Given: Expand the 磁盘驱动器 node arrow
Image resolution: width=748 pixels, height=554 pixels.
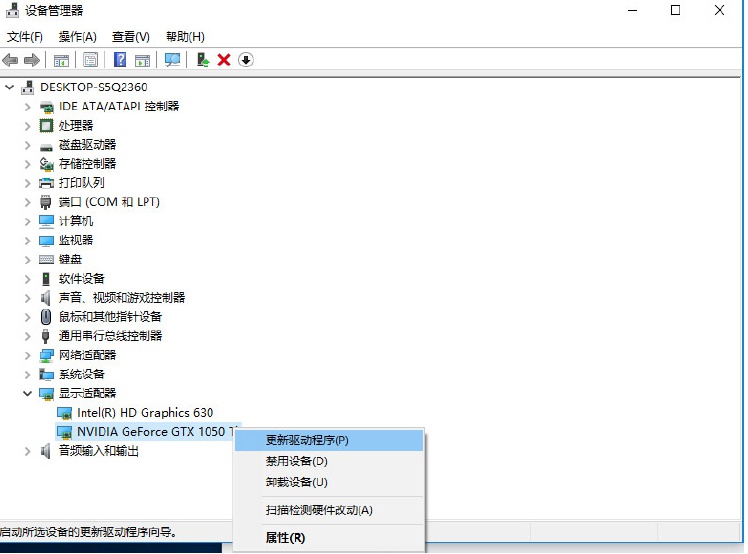Looking at the screenshot, I should [x=28, y=145].
